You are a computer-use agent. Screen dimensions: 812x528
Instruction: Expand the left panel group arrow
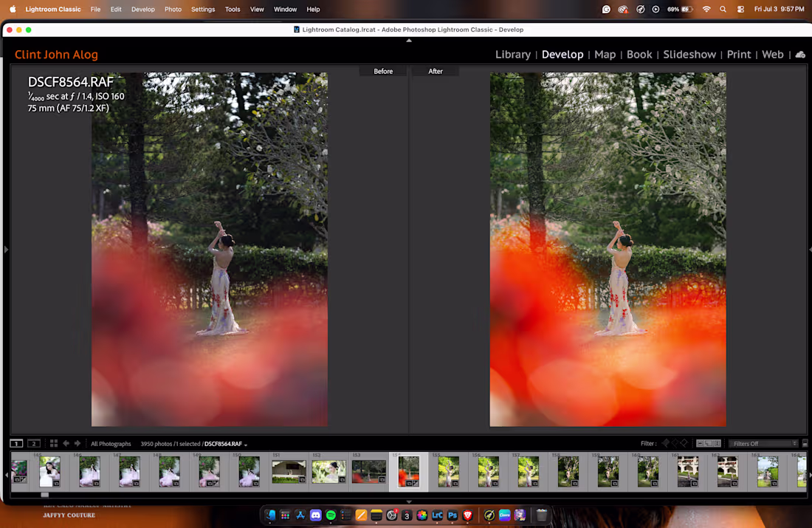point(6,250)
